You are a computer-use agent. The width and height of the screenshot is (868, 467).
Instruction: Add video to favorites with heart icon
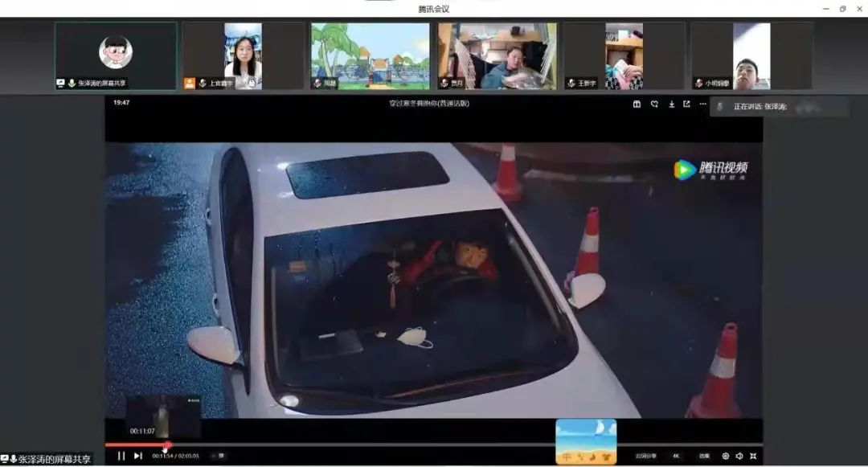(654, 104)
